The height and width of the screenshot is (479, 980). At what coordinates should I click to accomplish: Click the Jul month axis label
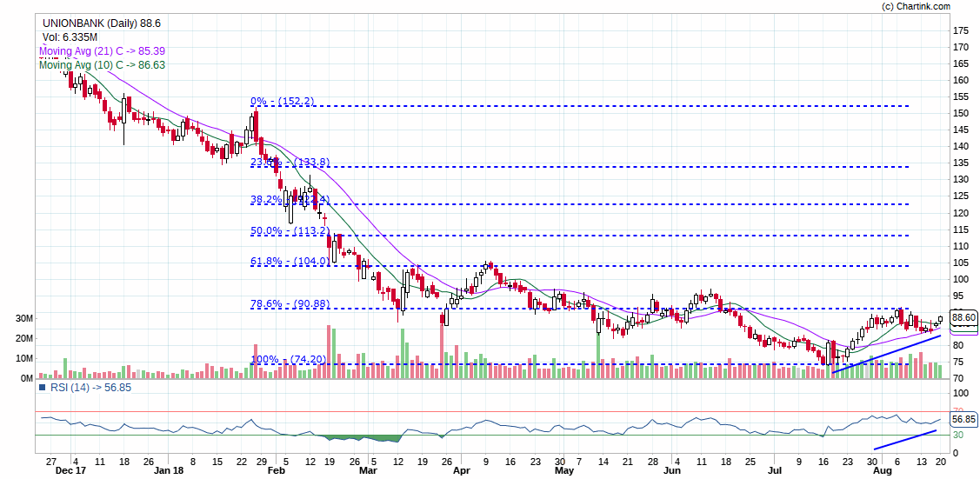click(x=774, y=469)
